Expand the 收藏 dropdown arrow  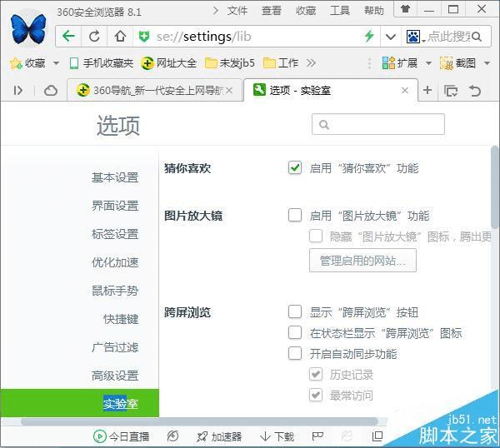tap(56, 63)
